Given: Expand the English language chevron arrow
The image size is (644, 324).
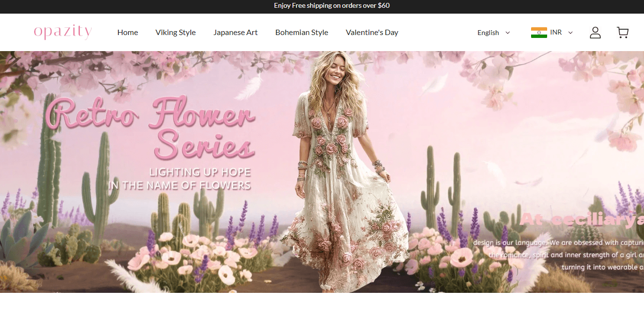Looking at the screenshot, I should [x=508, y=33].
